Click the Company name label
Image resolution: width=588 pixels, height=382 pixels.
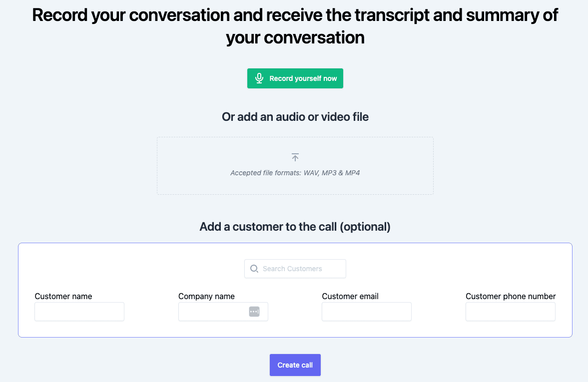(206, 296)
